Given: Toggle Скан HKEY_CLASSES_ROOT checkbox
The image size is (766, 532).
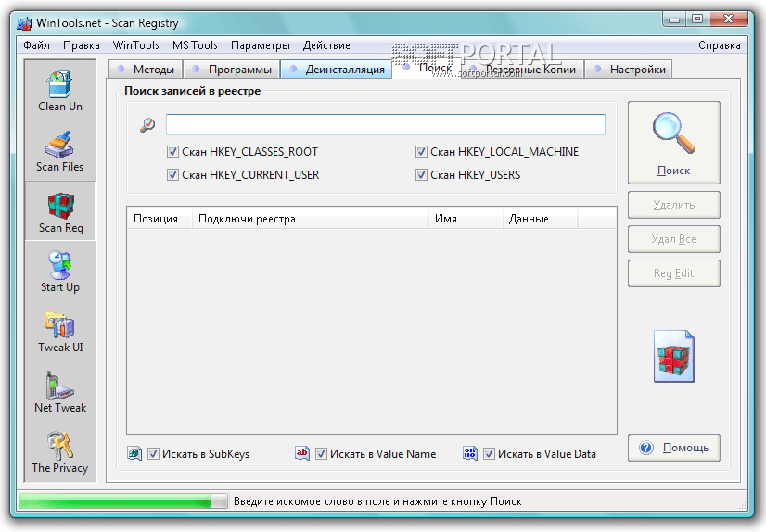Looking at the screenshot, I should [172, 152].
